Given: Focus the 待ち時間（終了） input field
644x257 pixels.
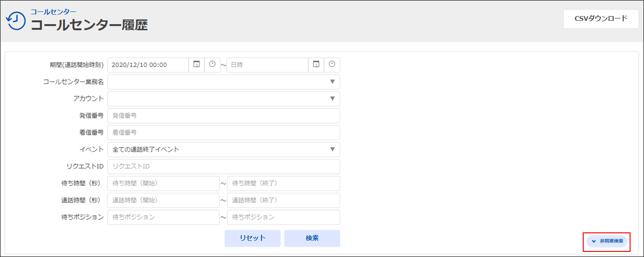Looking at the screenshot, I should pyautogui.click(x=283, y=184).
